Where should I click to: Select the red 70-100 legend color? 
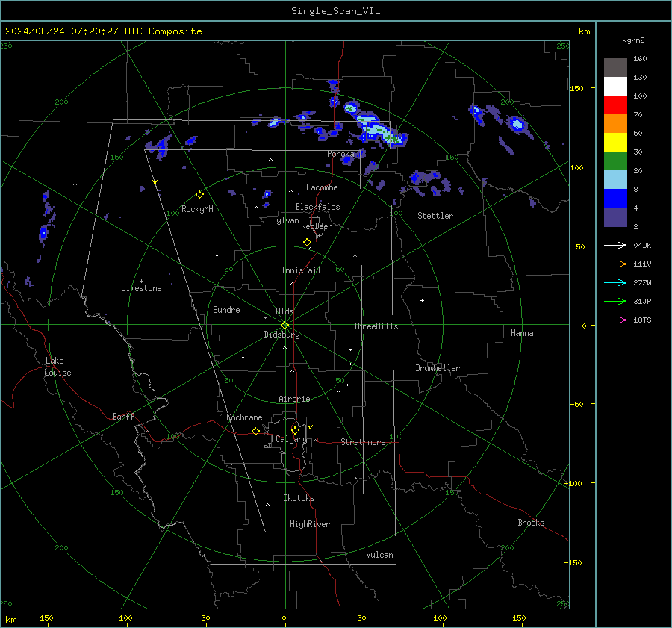(615, 105)
